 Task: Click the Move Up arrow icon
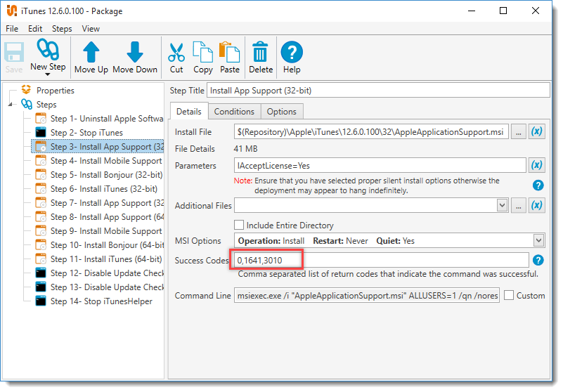pos(91,52)
